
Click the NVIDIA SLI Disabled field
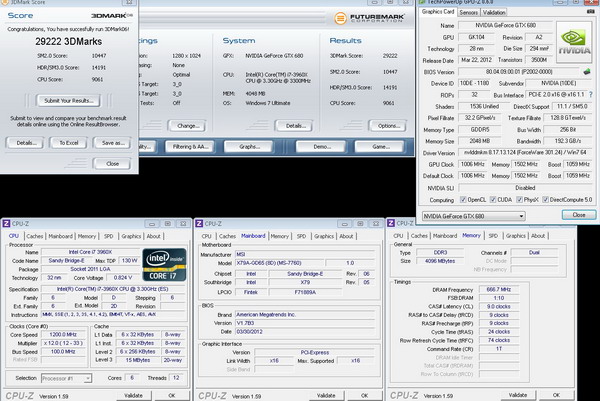525,188
